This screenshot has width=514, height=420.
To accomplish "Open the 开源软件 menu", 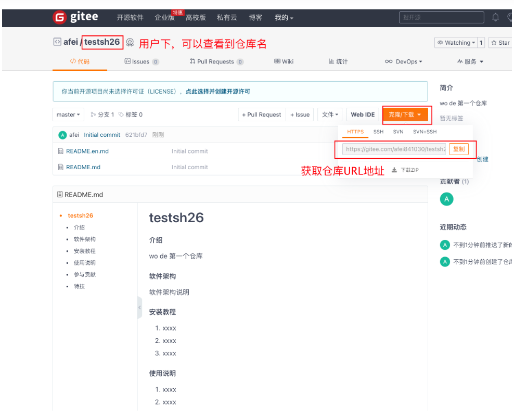I will [x=130, y=18].
